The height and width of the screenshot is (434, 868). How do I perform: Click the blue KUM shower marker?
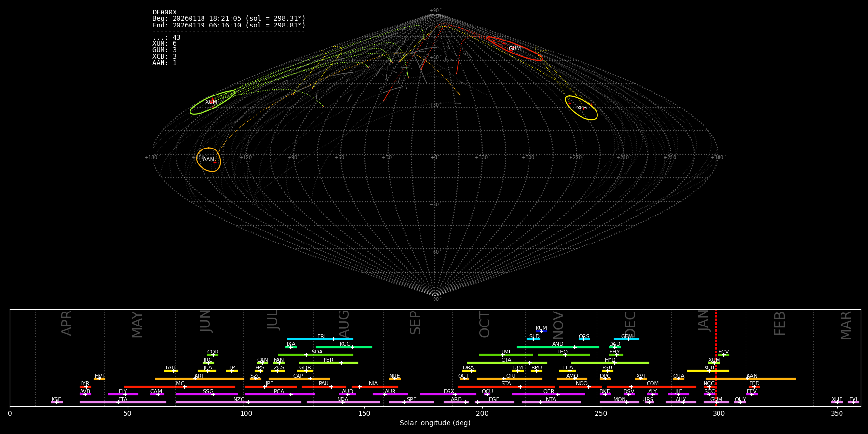(x=542, y=331)
